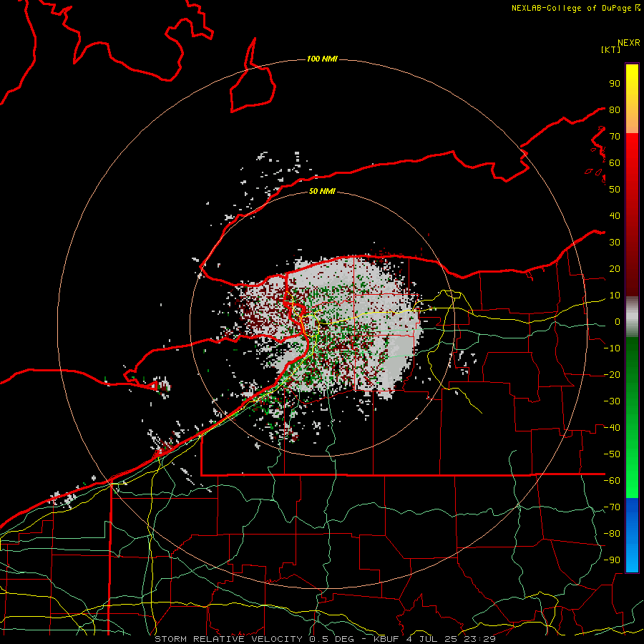Select the -70 value on the velocity legend

coord(612,507)
